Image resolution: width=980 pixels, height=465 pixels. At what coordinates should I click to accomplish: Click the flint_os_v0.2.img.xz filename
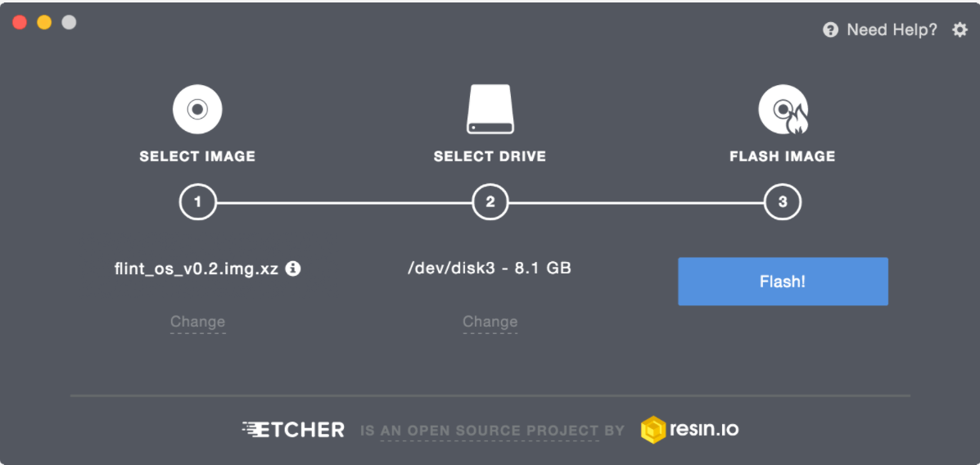click(x=197, y=268)
